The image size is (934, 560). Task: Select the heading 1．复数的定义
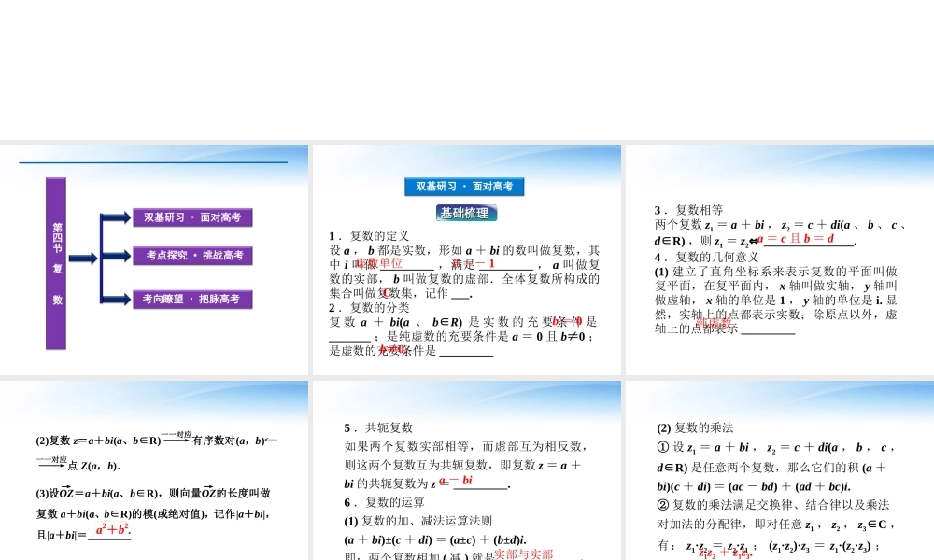369,235
